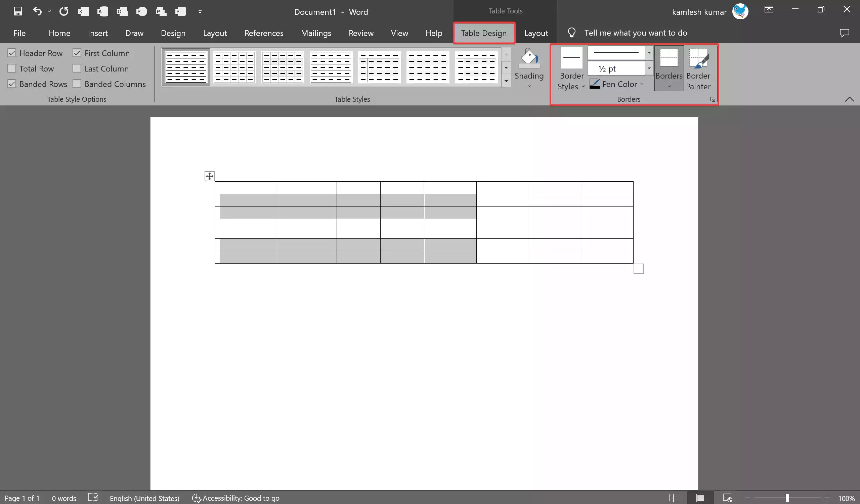Image resolution: width=860 pixels, height=504 pixels.
Task: Switch to the References ribbon tab
Action: (x=264, y=33)
